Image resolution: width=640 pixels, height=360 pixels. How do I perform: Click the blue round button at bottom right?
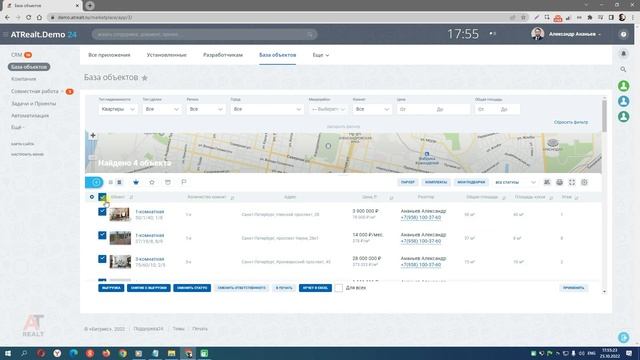(623, 337)
